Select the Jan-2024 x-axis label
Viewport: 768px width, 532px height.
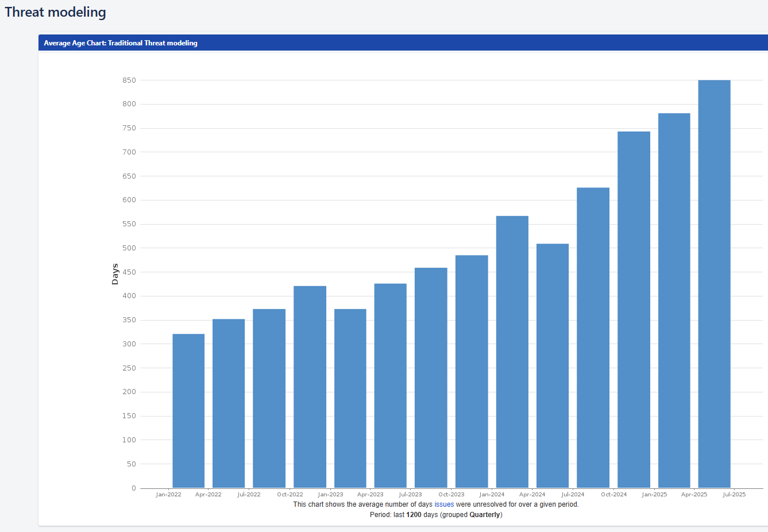[492, 495]
